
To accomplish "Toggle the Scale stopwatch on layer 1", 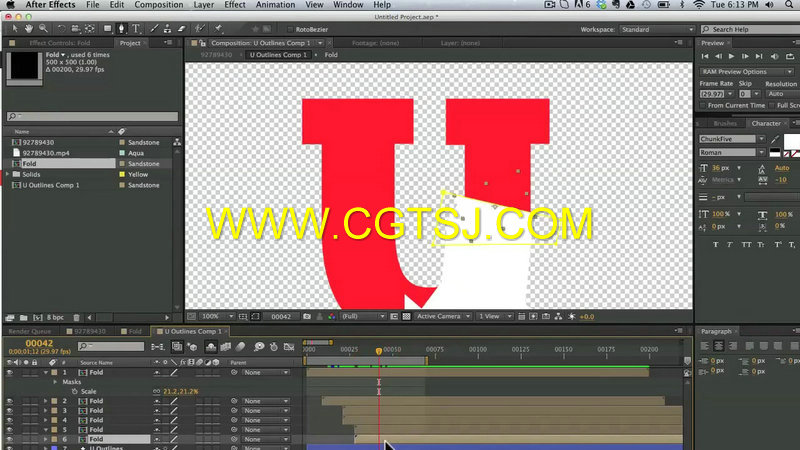I will tap(74, 391).
